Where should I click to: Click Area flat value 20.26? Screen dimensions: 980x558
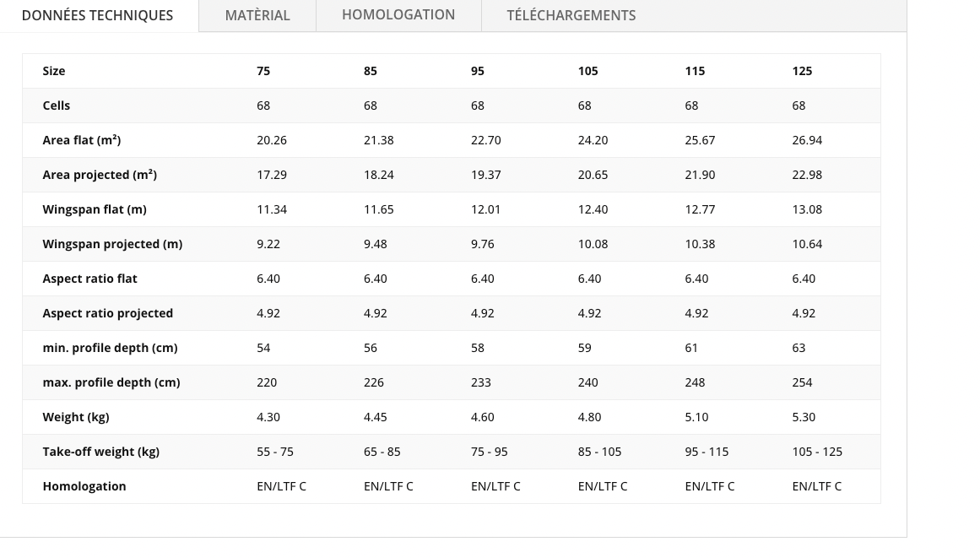coord(272,141)
